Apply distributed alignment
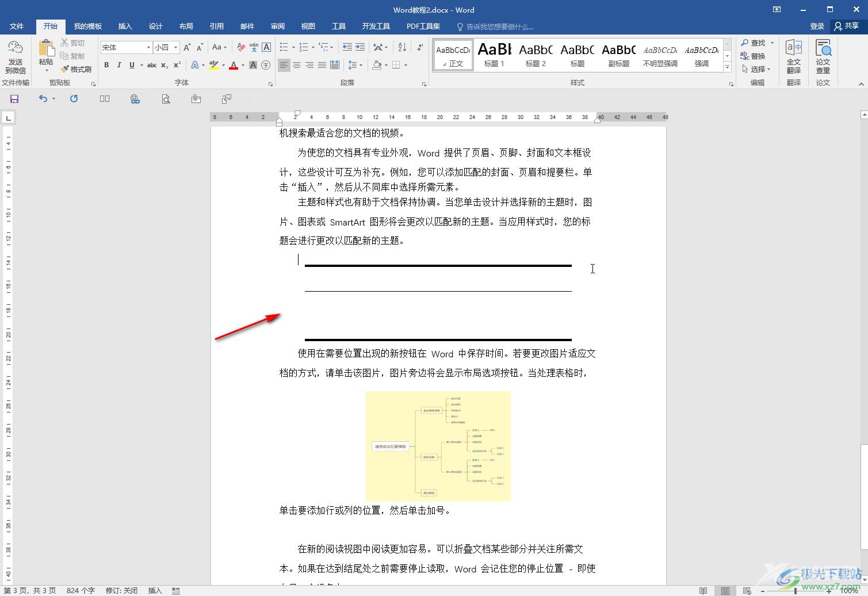868x596 pixels. tap(335, 65)
